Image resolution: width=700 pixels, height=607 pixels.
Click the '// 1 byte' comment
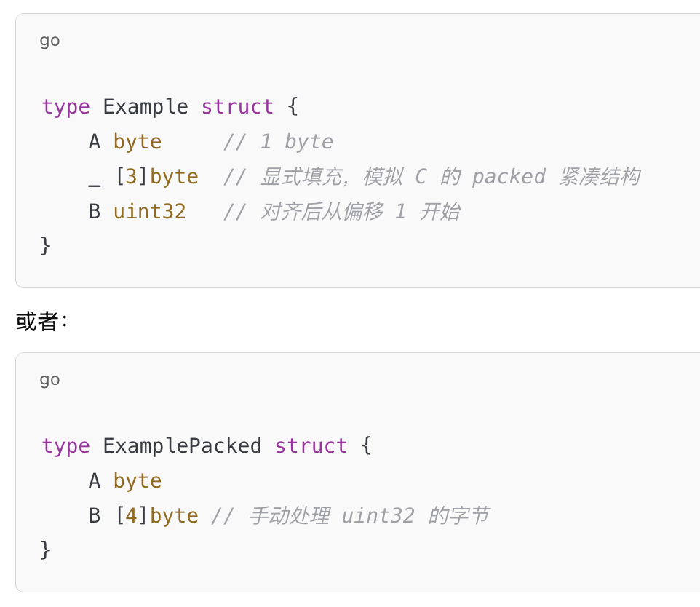click(x=278, y=142)
